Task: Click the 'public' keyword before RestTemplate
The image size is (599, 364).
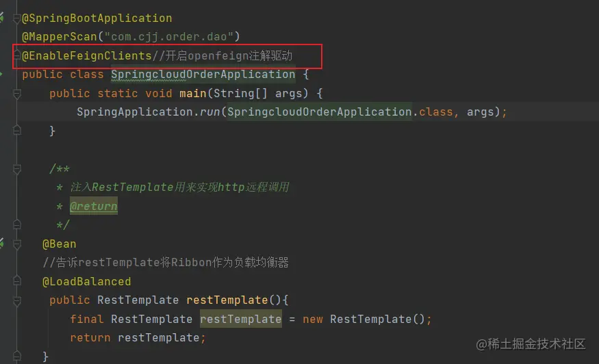Action: click(70, 300)
